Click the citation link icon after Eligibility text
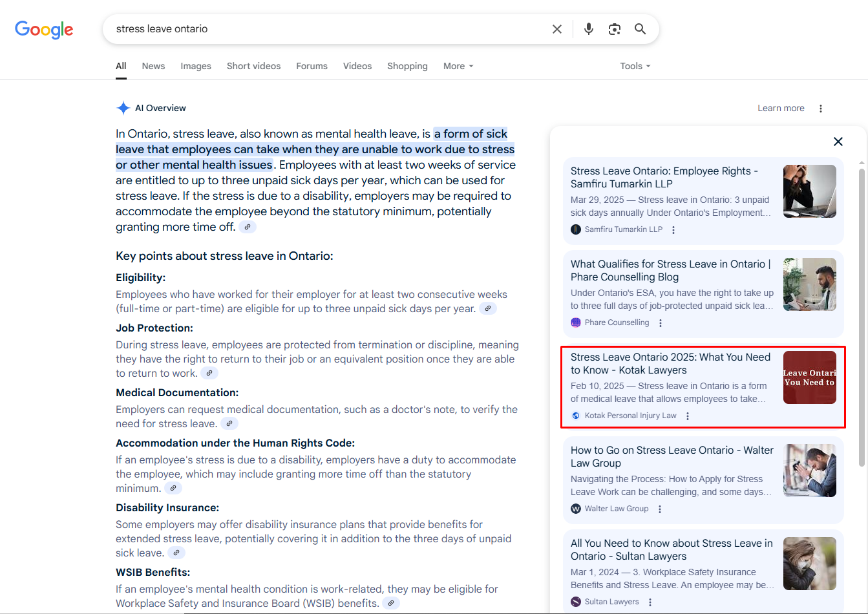Screen dimensions: 868x614 point(488,309)
